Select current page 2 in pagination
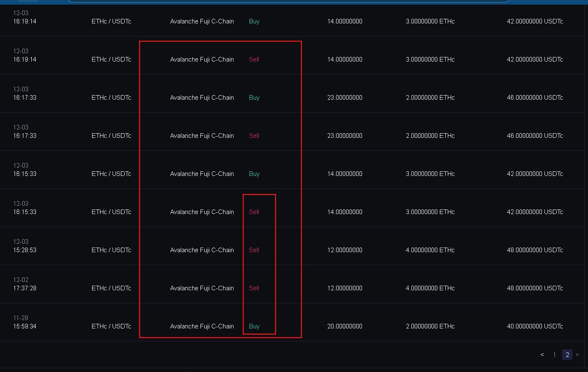This screenshot has height=372, width=588. (x=567, y=354)
